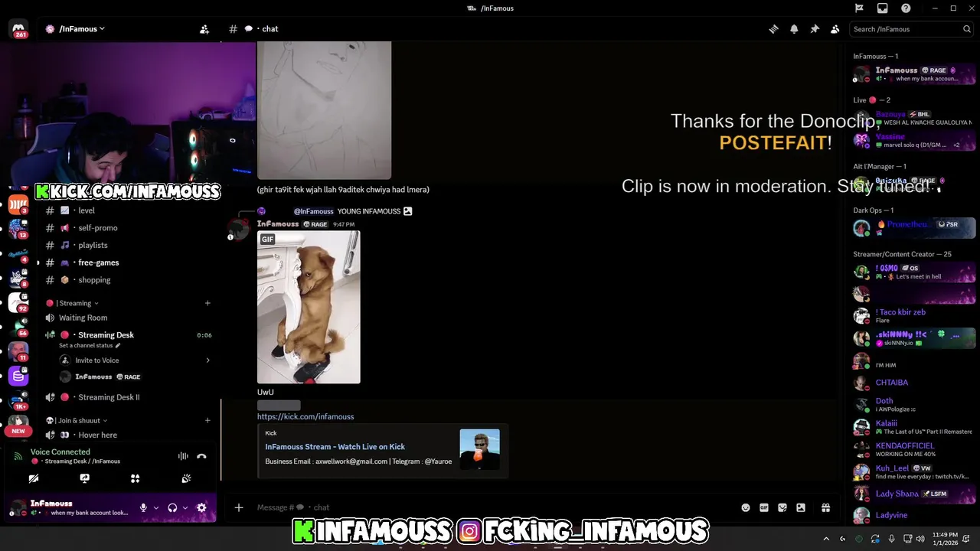Viewport: 980px width, 551px height.
Task: Click the invite members icon near server name
Action: (x=204, y=29)
